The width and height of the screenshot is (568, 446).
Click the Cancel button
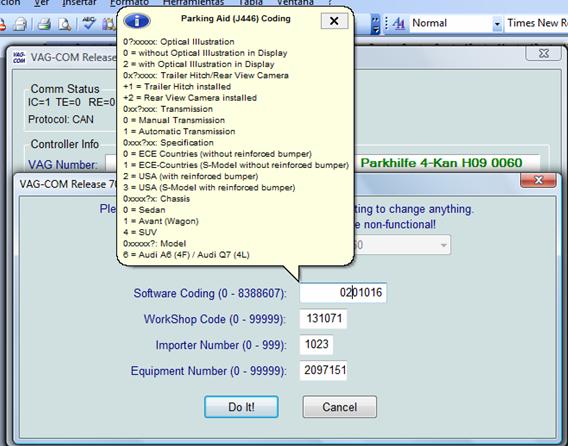pos(340,407)
